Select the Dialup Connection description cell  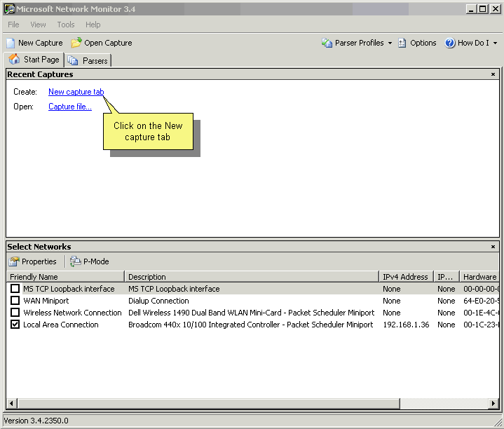point(158,301)
